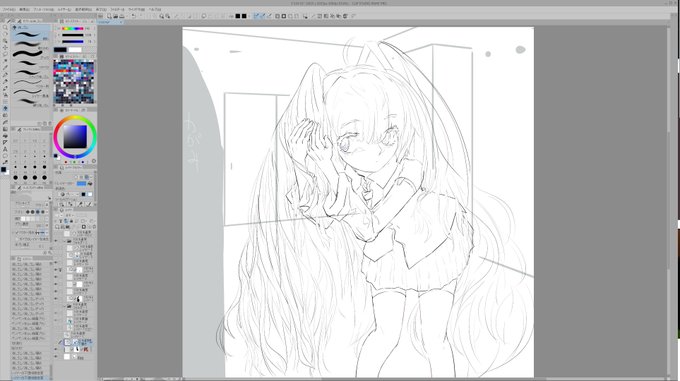Toggle visibility of the second layer folder
The width and height of the screenshot is (680, 381).
[x=56, y=306]
